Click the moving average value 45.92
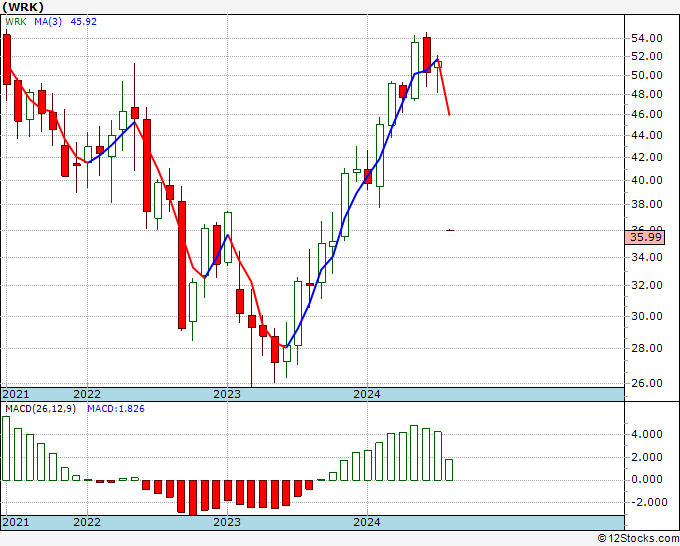The image size is (680, 546). tap(83, 22)
